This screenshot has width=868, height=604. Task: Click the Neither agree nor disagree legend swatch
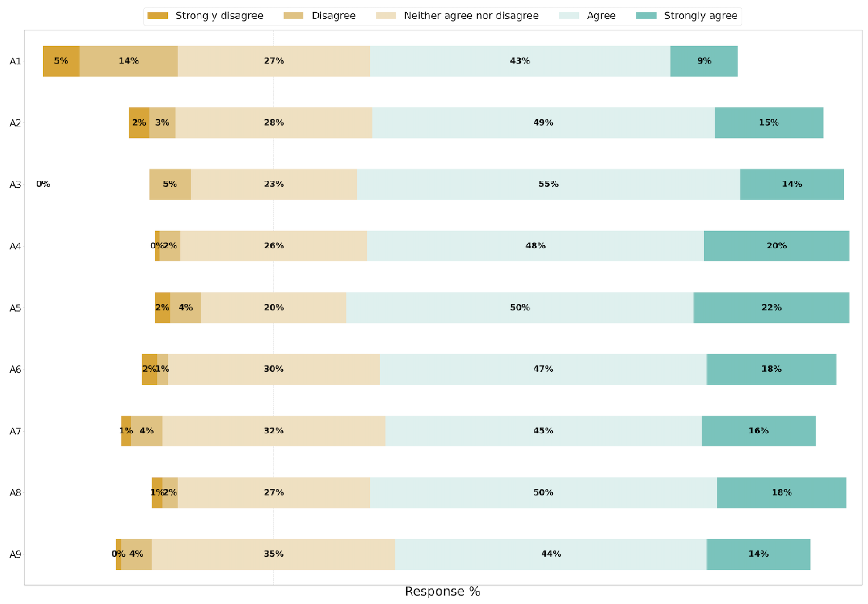point(386,15)
